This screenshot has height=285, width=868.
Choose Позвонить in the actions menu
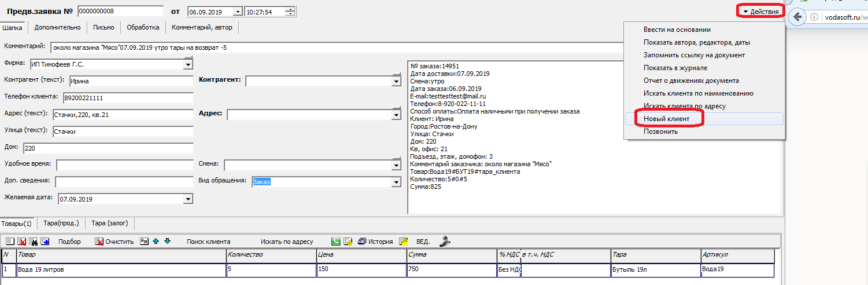pos(660,131)
